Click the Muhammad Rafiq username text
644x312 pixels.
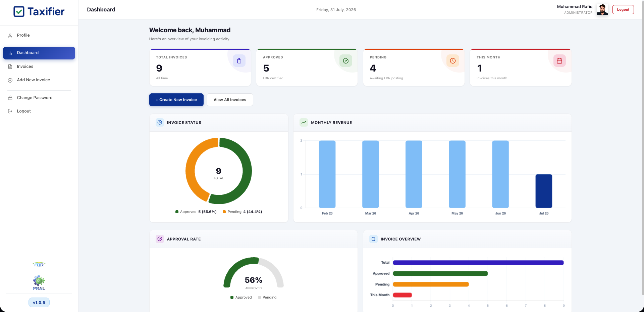[575, 7]
